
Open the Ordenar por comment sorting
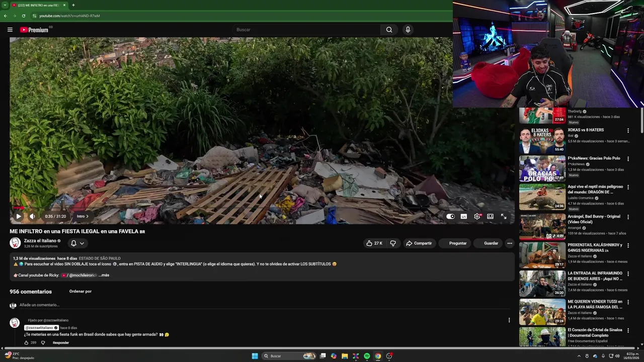80,292
